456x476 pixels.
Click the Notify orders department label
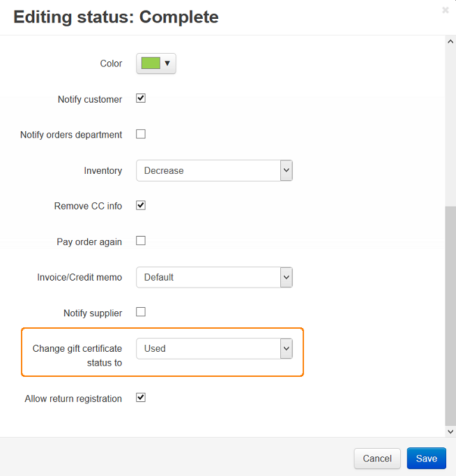coord(71,135)
